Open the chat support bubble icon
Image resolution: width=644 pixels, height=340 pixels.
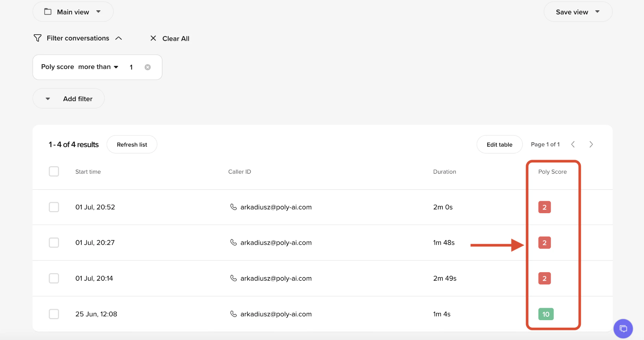tap(623, 329)
